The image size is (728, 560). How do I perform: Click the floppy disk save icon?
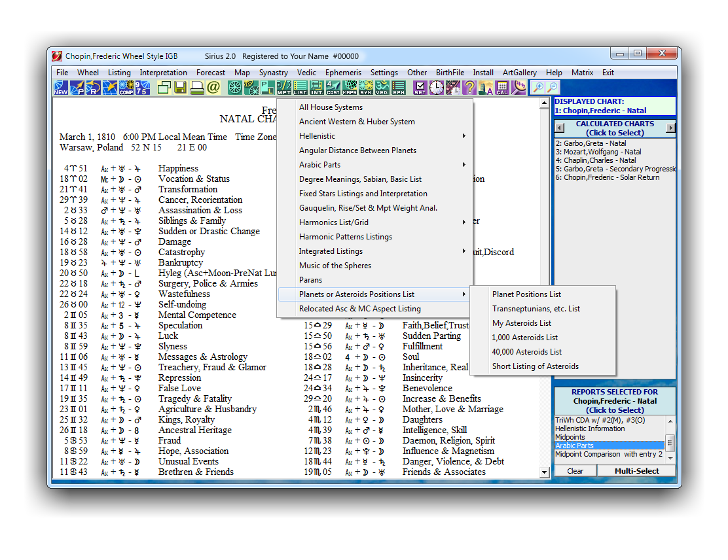180,87
